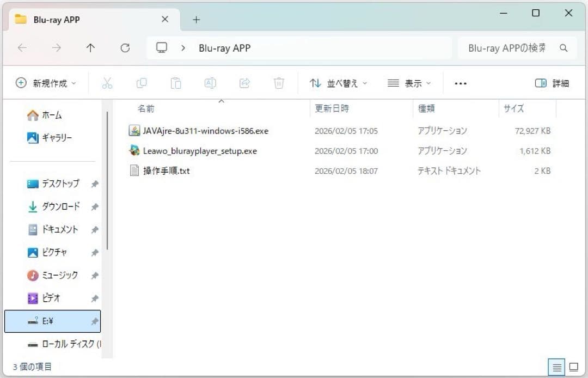Add a new tab with plus button

click(x=197, y=20)
